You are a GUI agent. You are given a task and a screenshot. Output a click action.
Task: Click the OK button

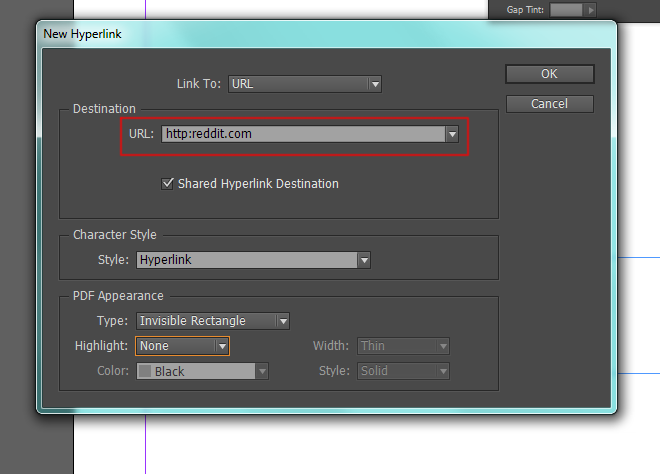tap(550, 74)
